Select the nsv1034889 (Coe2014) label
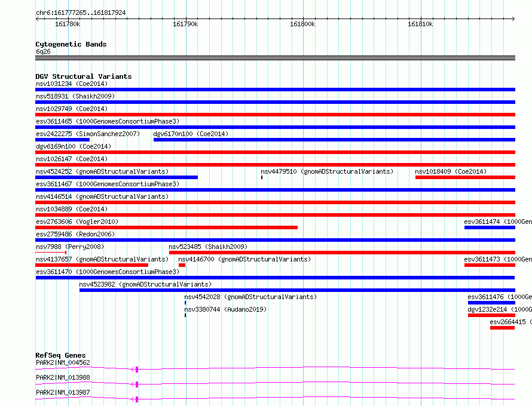532x406 pixels. click(72, 209)
